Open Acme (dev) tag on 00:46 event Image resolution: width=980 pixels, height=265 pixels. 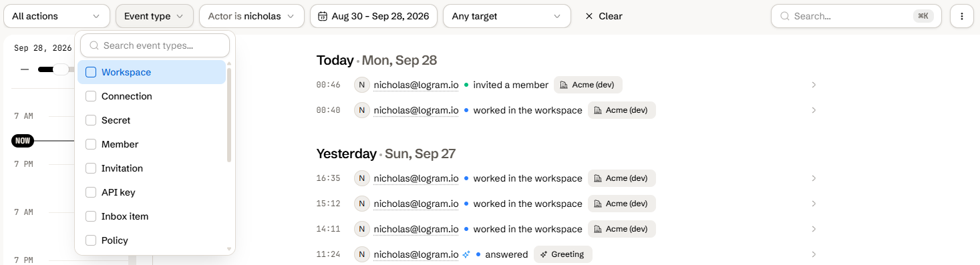(588, 85)
